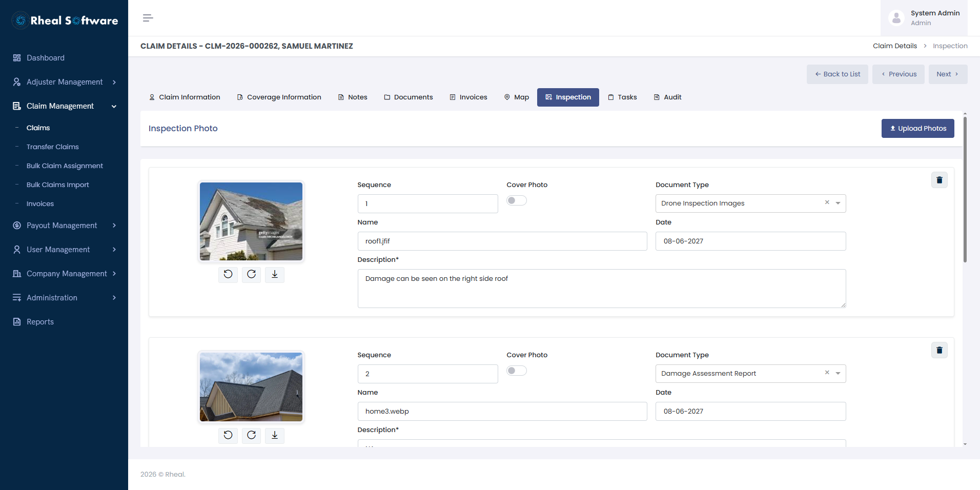Download the home3.webp photo
Screen dimensions: 980x490
pos(275,435)
